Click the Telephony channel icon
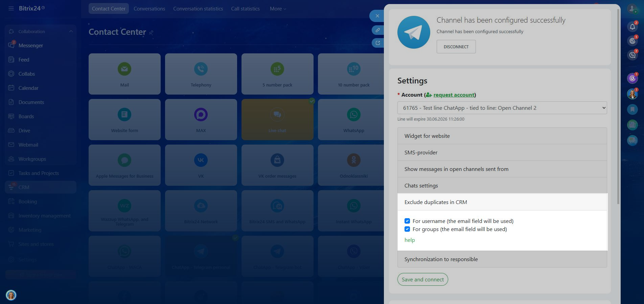This screenshot has width=644, height=304. [201, 69]
